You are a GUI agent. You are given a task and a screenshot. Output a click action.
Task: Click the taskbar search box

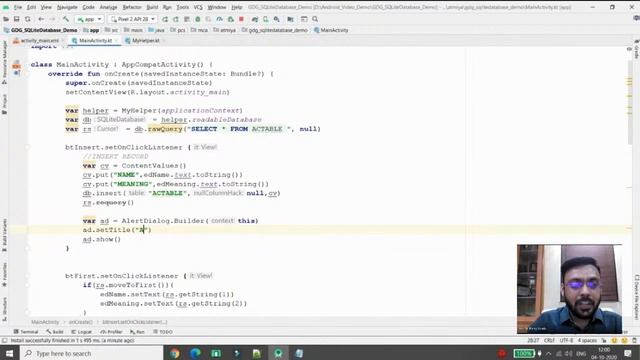(x=91, y=353)
